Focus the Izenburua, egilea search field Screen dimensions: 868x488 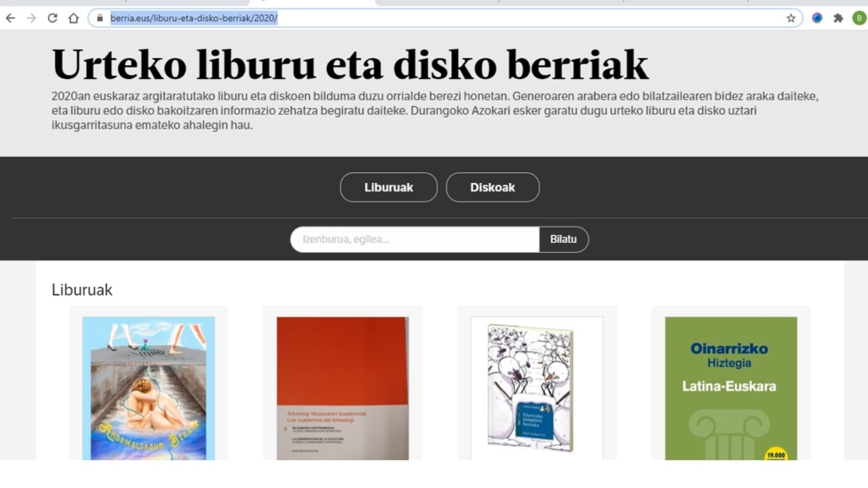point(415,239)
